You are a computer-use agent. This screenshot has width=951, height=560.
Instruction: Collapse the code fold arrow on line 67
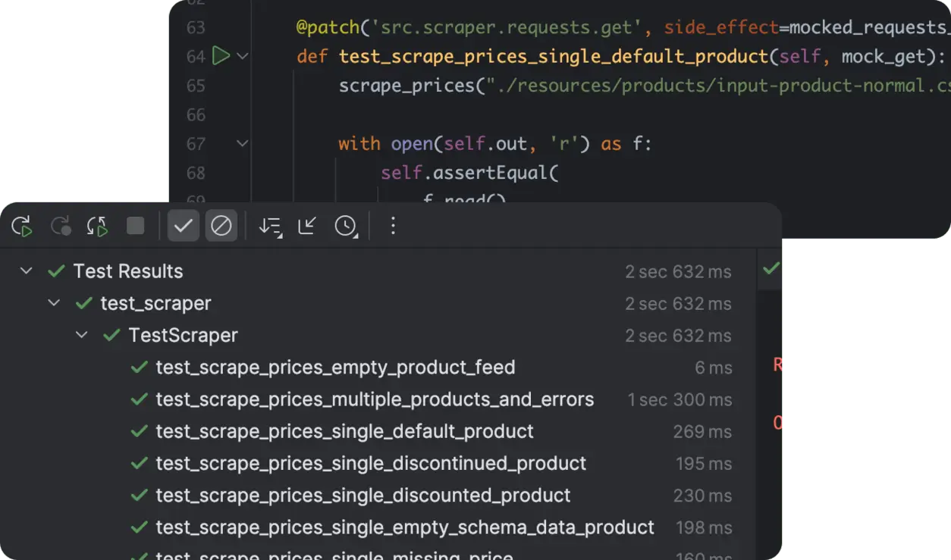coord(241,143)
